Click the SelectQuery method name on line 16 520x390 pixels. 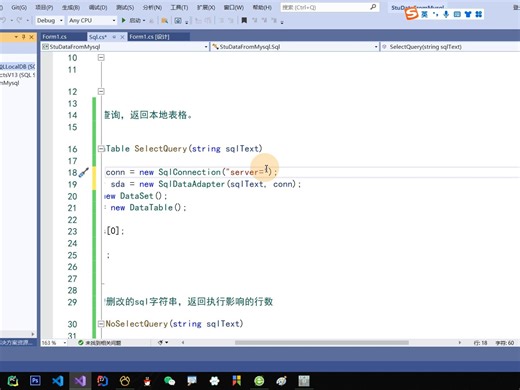coord(161,149)
